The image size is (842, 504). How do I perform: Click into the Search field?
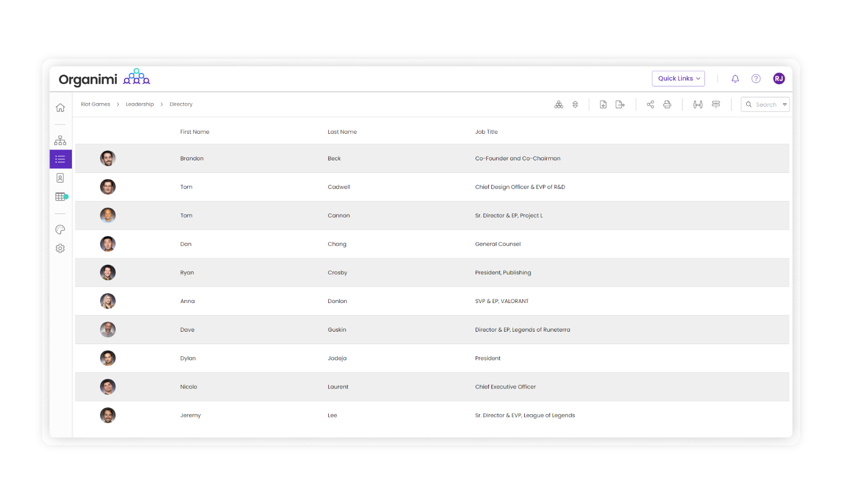(765, 105)
